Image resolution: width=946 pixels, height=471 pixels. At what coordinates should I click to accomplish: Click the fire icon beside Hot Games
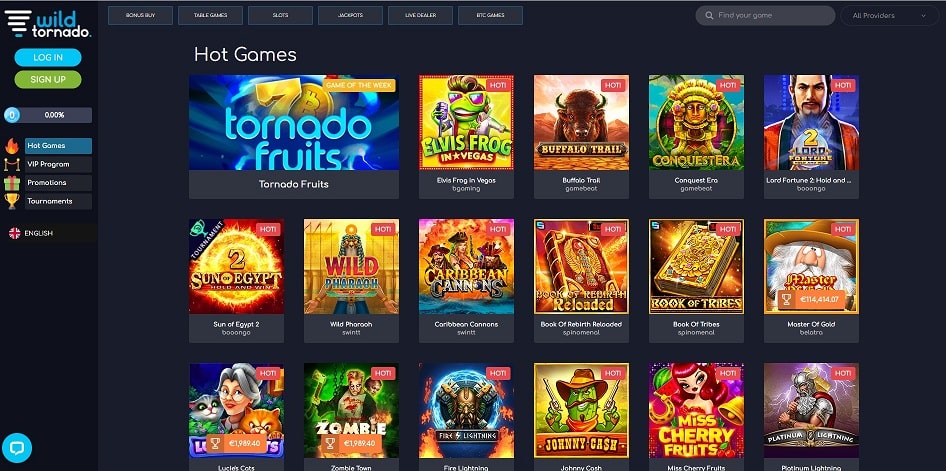[x=12, y=146]
